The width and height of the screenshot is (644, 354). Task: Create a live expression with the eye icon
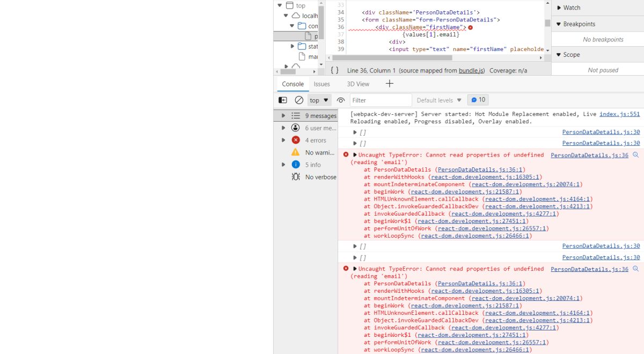point(341,100)
